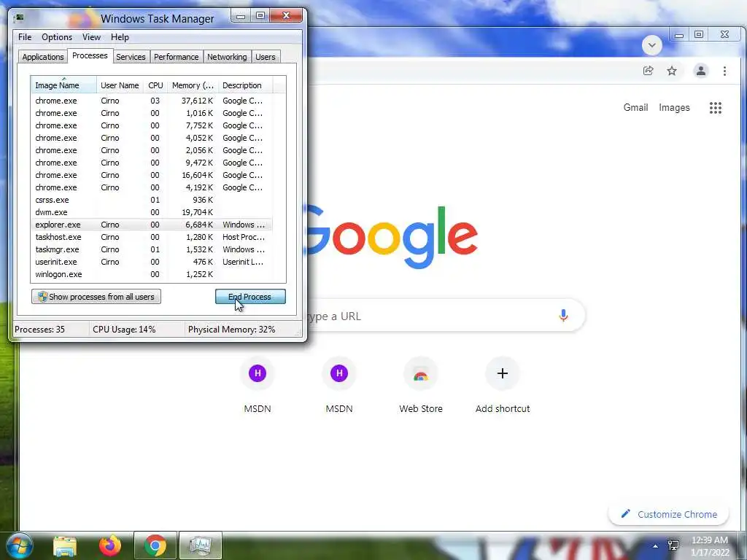Open the File menu in Task Manager

pos(25,37)
